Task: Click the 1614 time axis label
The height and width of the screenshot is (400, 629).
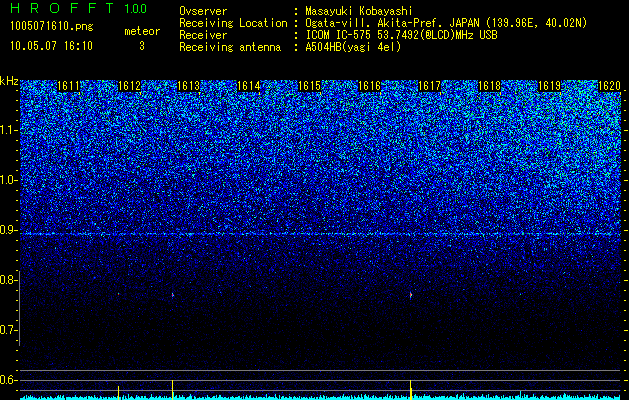Action: [249, 86]
